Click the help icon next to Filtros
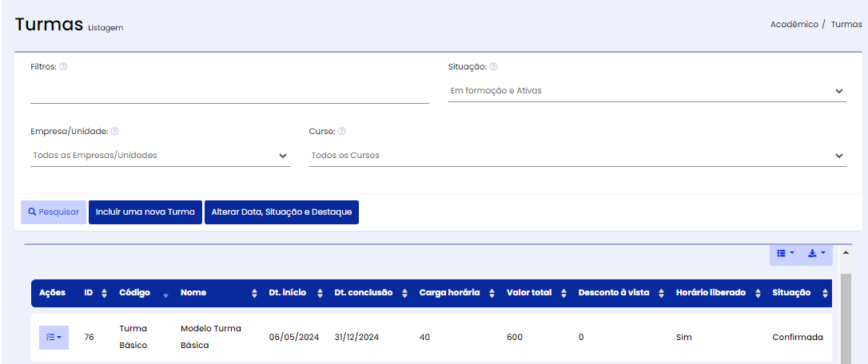Screen dimensions: 868x364 (63, 66)
